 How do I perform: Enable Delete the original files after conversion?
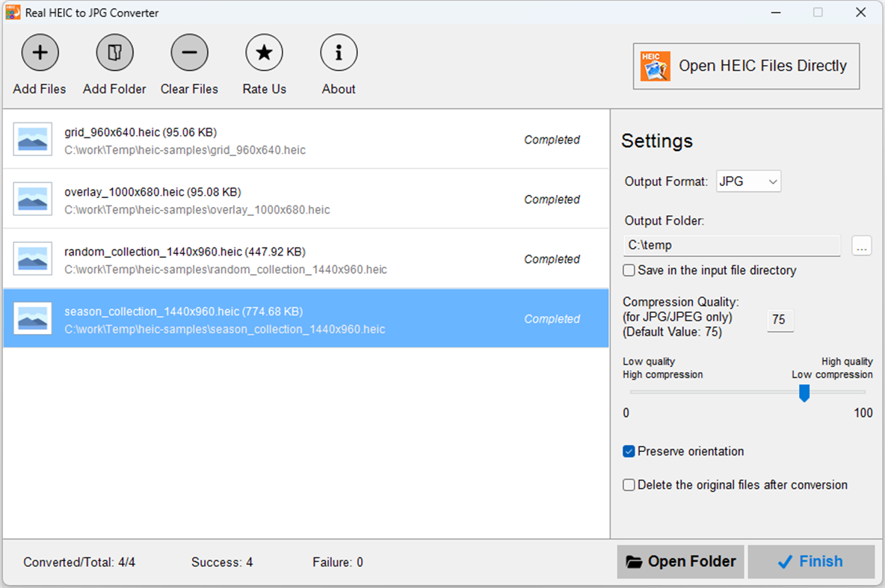point(629,485)
